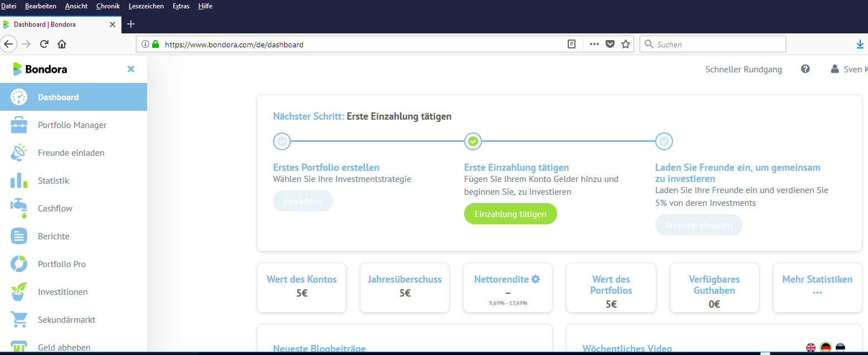Switch language to English flag
This screenshot has height=355, width=868.
(811, 348)
